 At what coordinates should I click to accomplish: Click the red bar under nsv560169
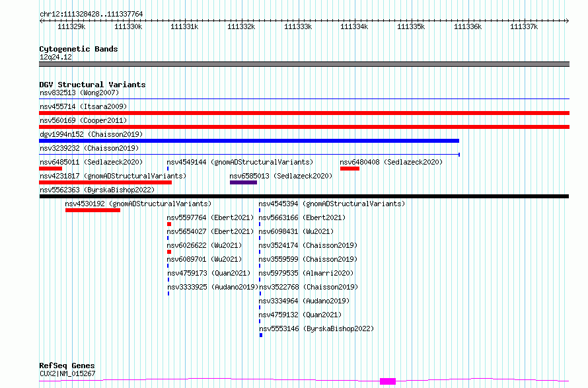pyautogui.click(x=304, y=127)
